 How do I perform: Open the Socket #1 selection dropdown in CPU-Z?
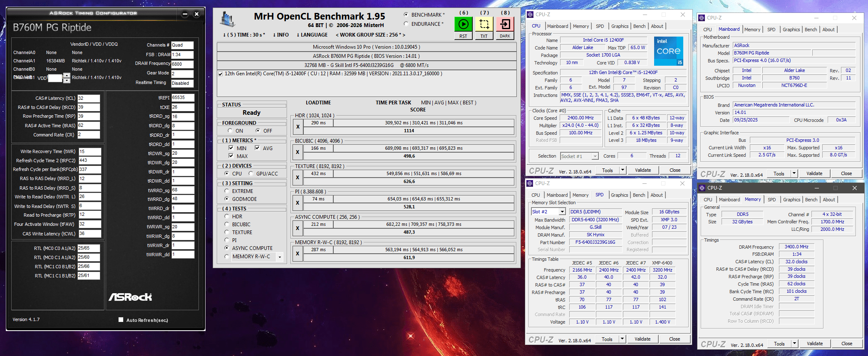595,156
